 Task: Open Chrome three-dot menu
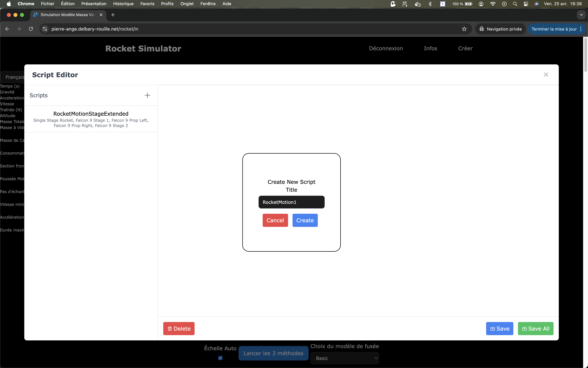tap(581, 29)
